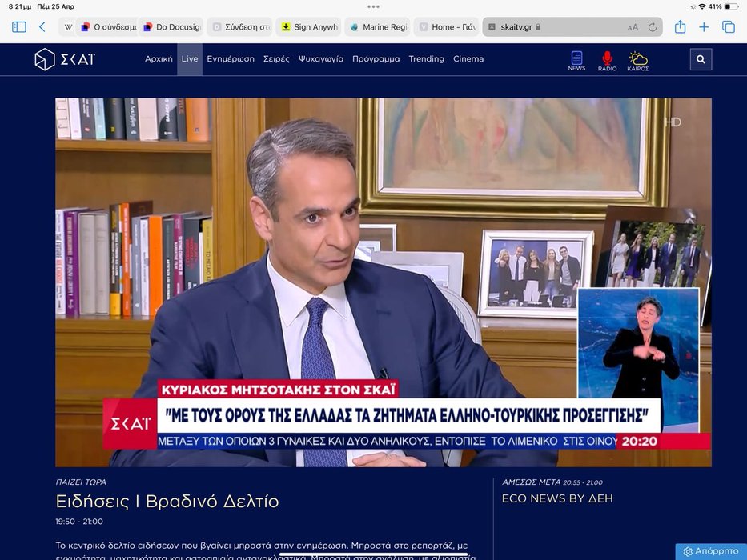Go back with the back arrow
The width and height of the screenshot is (747, 560).
point(42,26)
